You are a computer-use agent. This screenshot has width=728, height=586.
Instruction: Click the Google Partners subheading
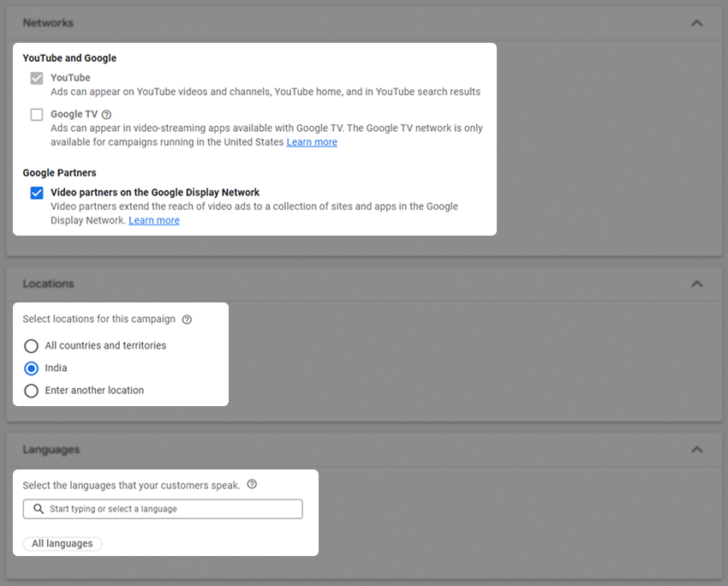(x=59, y=173)
